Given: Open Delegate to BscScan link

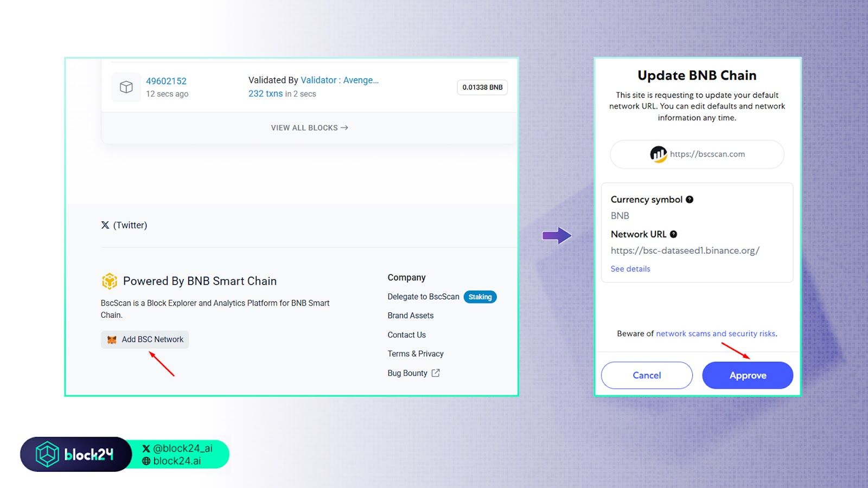Looking at the screenshot, I should tap(423, 297).
